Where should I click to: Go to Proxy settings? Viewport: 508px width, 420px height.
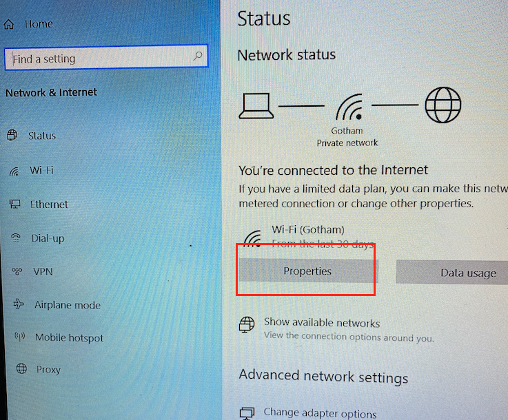48,369
